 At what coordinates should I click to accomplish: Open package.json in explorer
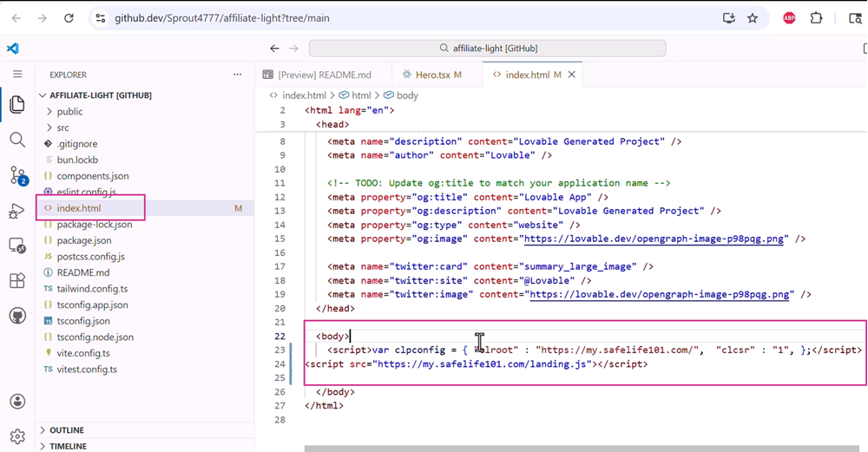(x=83, y=240)
